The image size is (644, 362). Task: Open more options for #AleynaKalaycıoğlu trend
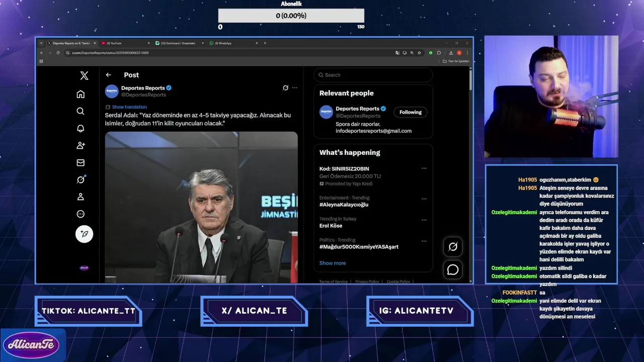pos(424,199)
